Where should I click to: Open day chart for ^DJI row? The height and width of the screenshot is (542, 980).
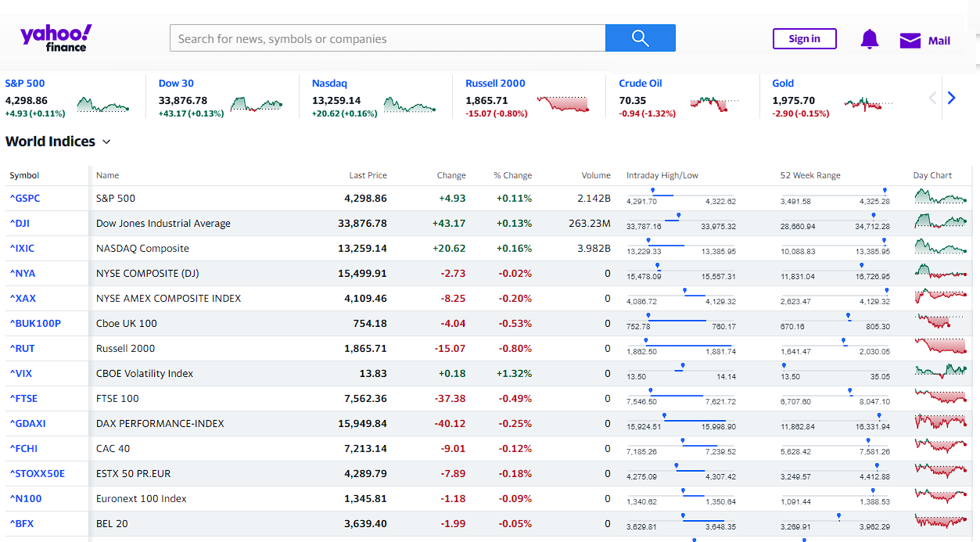(940, 222)
